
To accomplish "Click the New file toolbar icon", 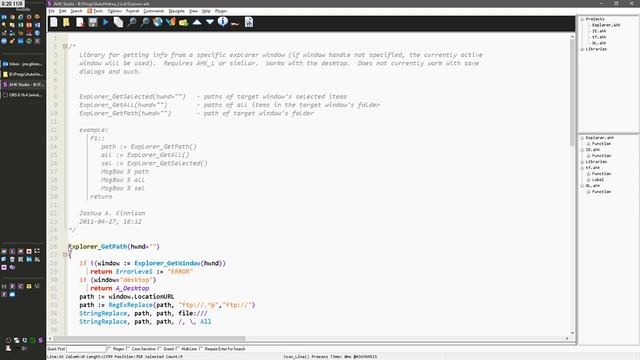I will (54, 22).
